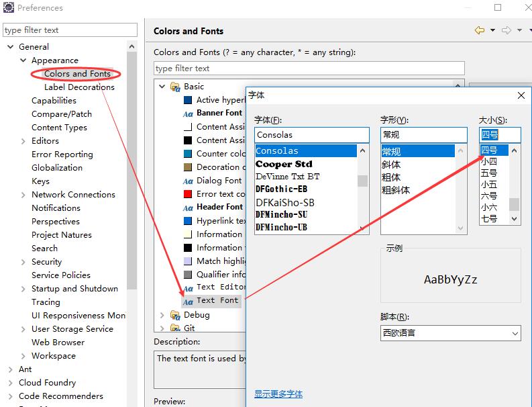Select Label Decorations in tree
Screen dimensions: 532x407
pyautogui.click(x=79, y=87)
